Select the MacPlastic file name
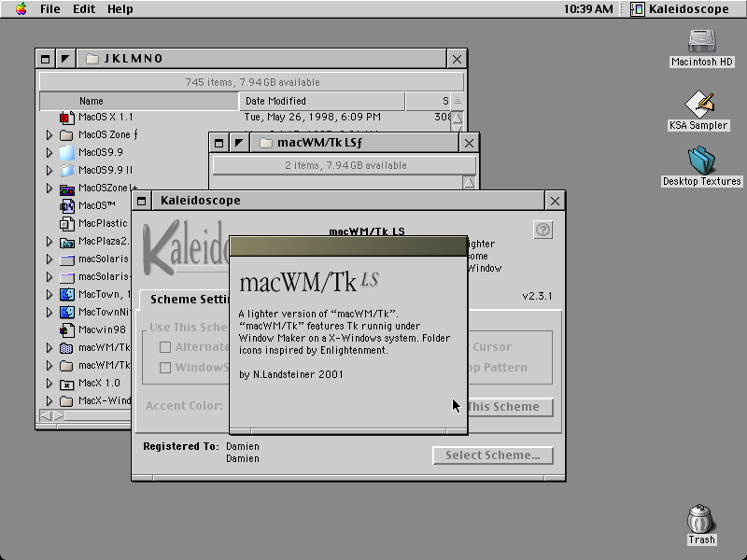The width and height of the screenshot is (747, 560). pyautogui.click(x=103, y=223)
